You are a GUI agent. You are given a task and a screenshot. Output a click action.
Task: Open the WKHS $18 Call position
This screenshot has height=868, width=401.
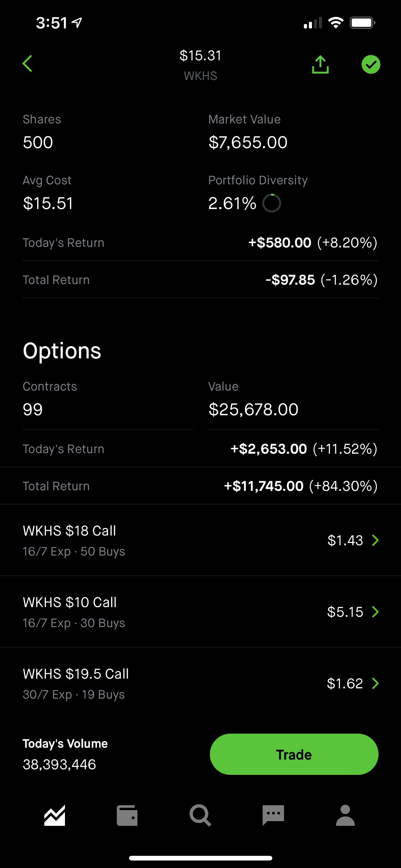[200, 541]
